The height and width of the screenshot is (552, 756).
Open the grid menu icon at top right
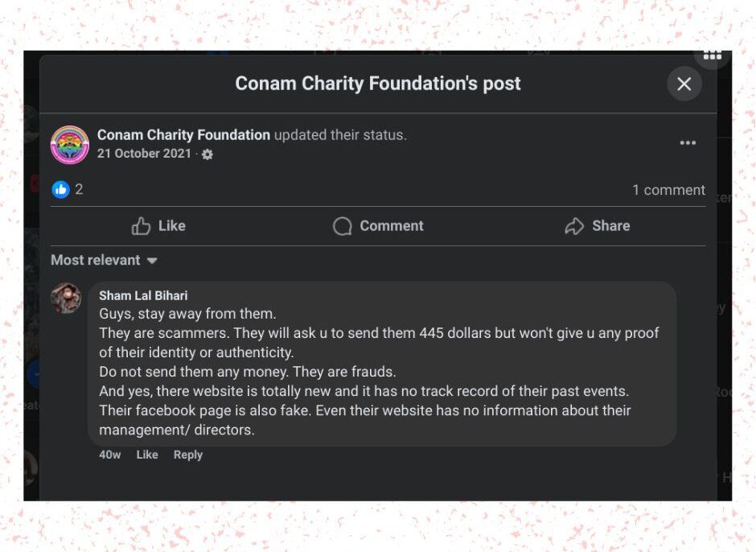[713, 56]
